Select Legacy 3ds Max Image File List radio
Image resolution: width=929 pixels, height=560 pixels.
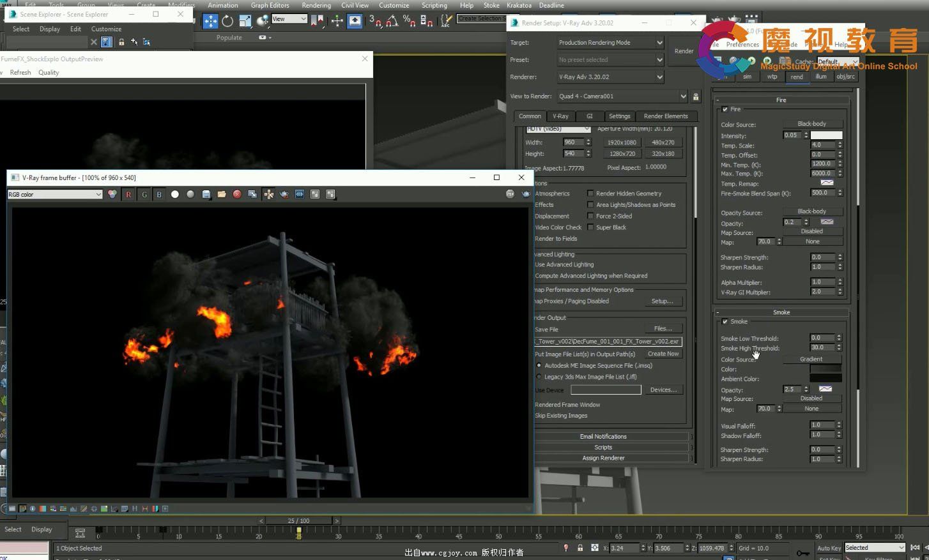tap(539, 377)
